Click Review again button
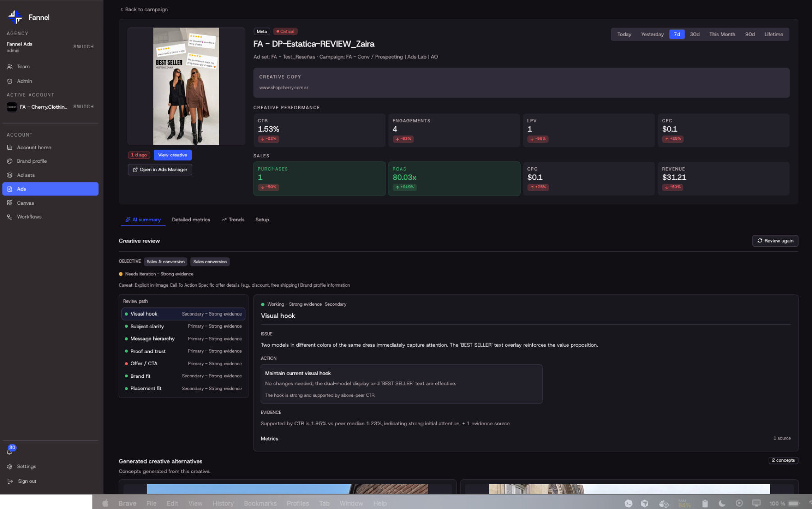Image resolution: width=812 pixels, height=509 pixels. (x=775, y=241)
